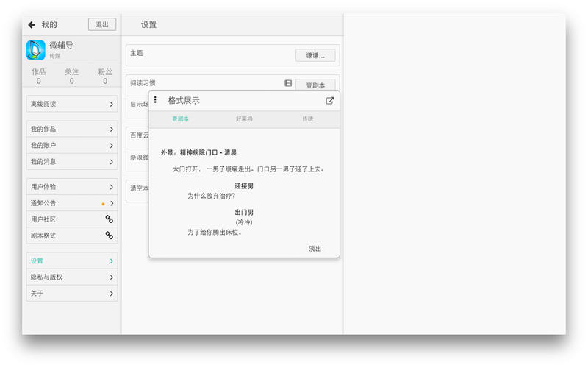The width and height of the screenshot is (588, 368).
Task: Open 我的消息
Action: coord(72,162)
